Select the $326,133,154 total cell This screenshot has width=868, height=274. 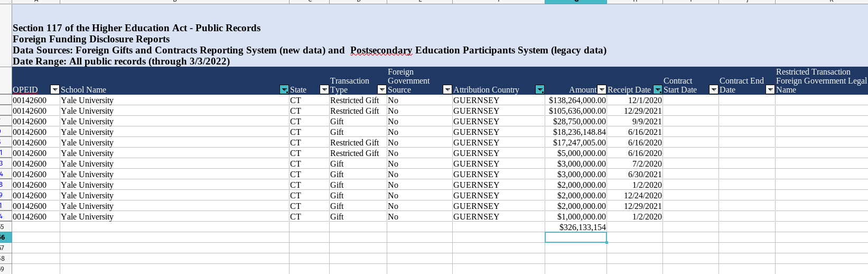coord(576,227)
